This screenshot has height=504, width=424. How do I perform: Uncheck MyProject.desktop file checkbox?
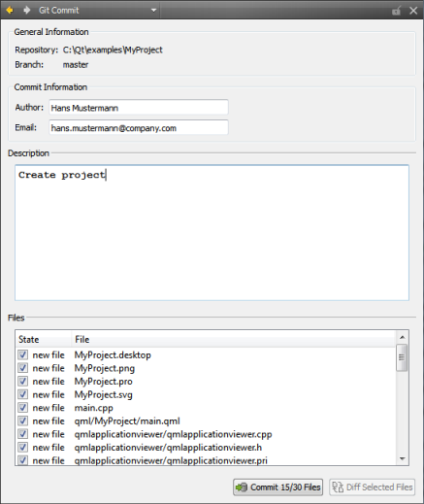[x=22, y=354]
